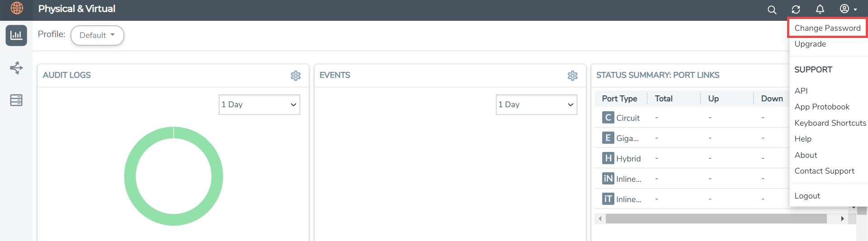Open Audit Logs 1 Day dropdown
868x241 pixels.
tap(259, 104)
